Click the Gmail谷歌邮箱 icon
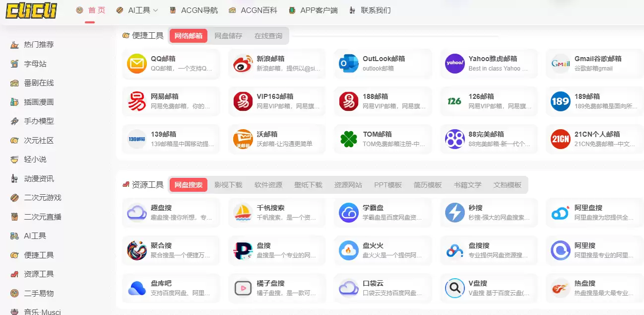Image resolution: width=644 pixels, height=315 pixels. click(x=561, y=64)
